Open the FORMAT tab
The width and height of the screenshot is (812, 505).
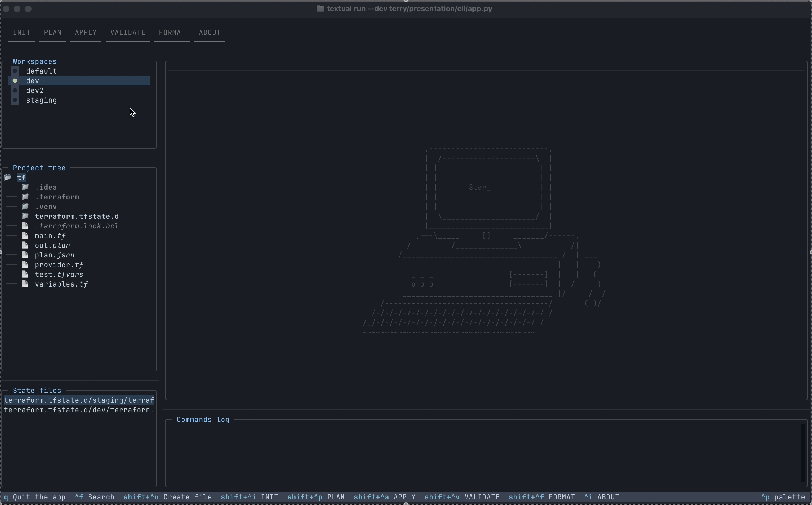point(172,32)
